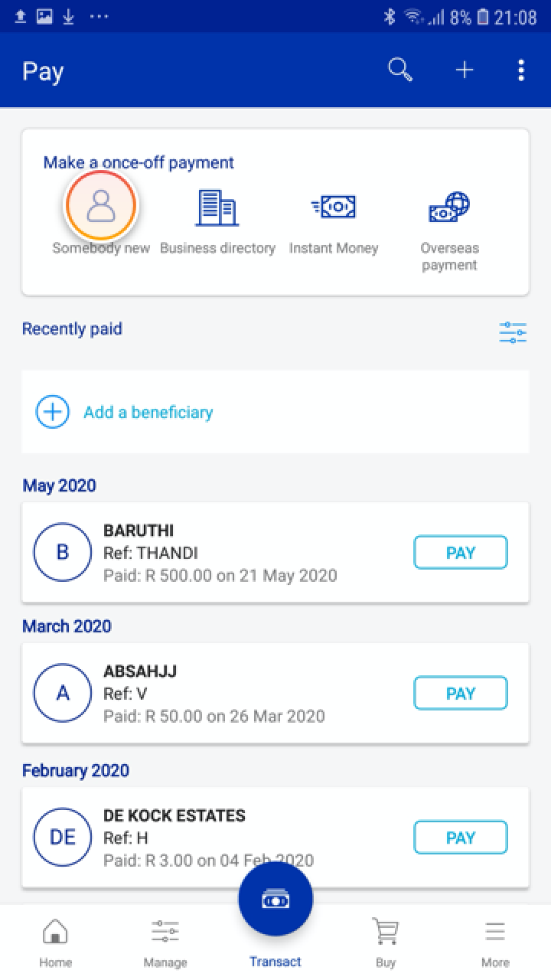
Task: Tap the DE avatar circle
Action: pos(63,837)
